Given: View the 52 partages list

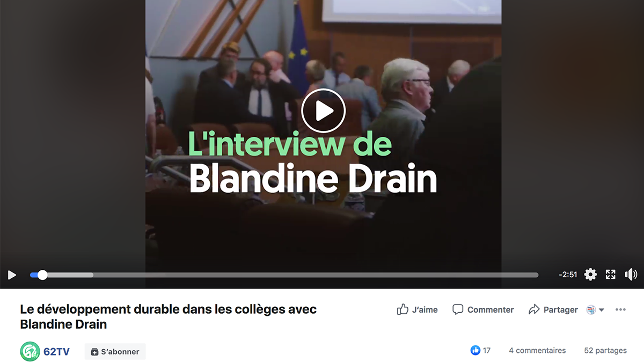Looking at the screenshot, I should pyautogui.click(x=605, y=350).
